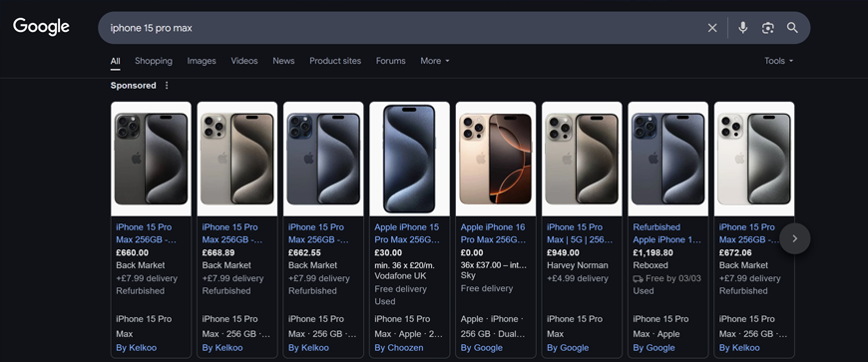Open the Sky iPhone 16 Pro Max image

(496, 159)
